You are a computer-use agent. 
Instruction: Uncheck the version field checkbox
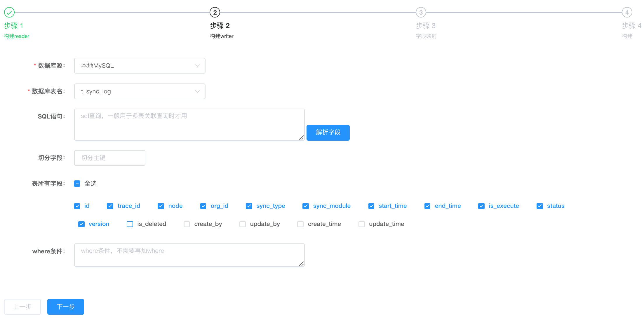click(x=81, y=224)
